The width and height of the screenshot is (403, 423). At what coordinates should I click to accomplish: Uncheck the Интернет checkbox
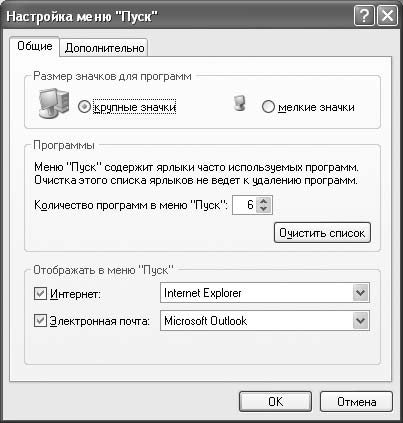pyautogui.click(x=40, y=293)
